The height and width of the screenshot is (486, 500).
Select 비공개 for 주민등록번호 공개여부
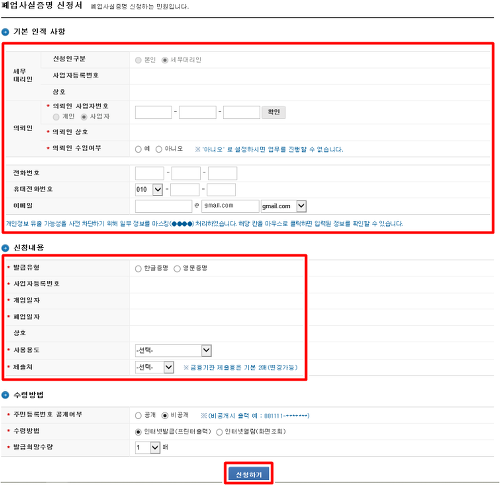coord(165,416)
